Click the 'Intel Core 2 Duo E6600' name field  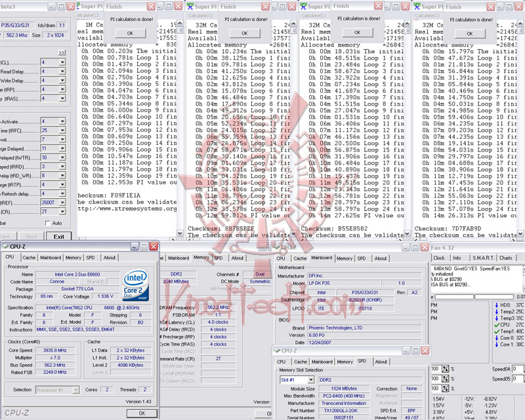tap(77, 274)
